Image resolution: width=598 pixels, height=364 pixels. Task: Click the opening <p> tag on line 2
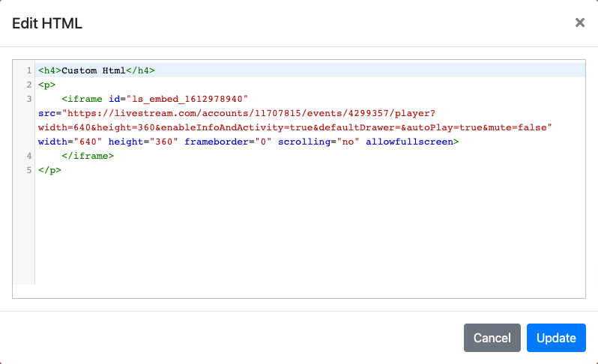point(46,85)
